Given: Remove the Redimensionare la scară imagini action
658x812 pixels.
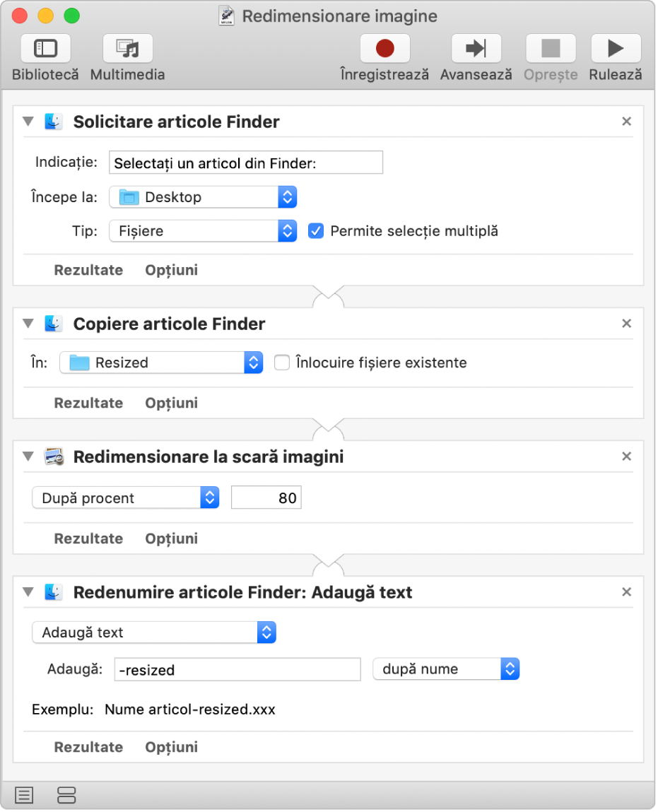Looking at the screenshot, I should (x=626, y=457).
